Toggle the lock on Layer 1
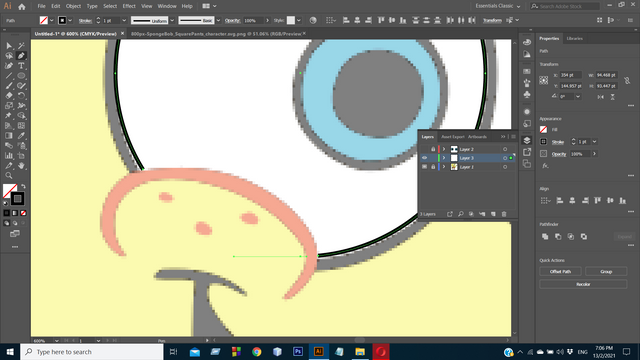 [x=433, y=167]
